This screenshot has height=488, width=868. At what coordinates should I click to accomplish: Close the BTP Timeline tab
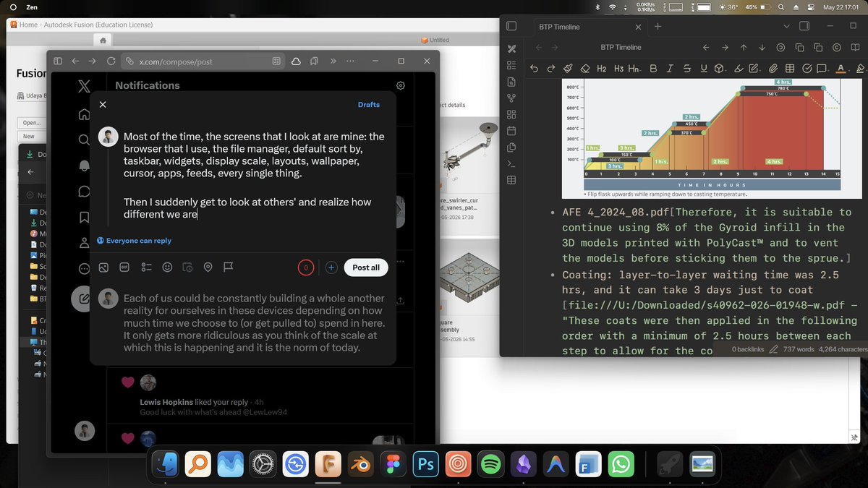point(637,27)
